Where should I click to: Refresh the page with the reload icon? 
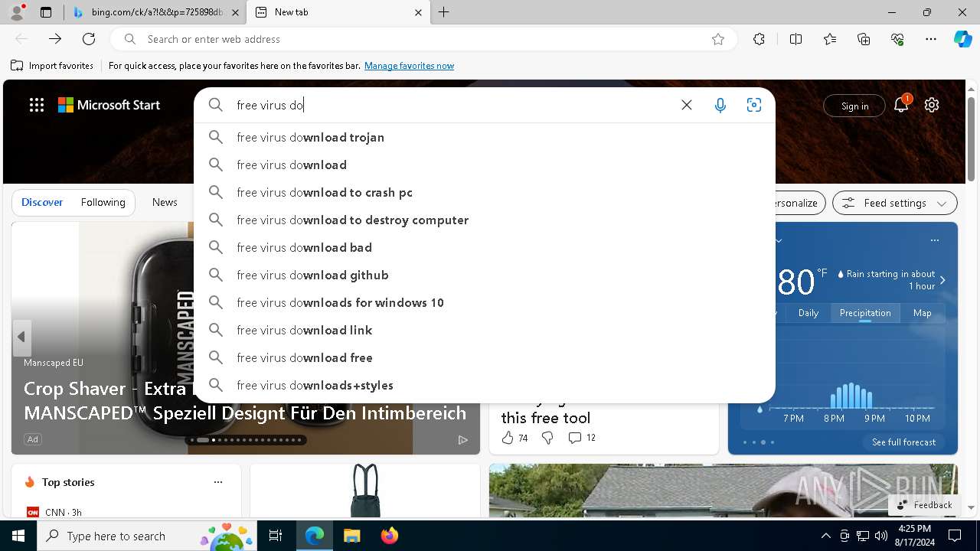tap(89, 39)
